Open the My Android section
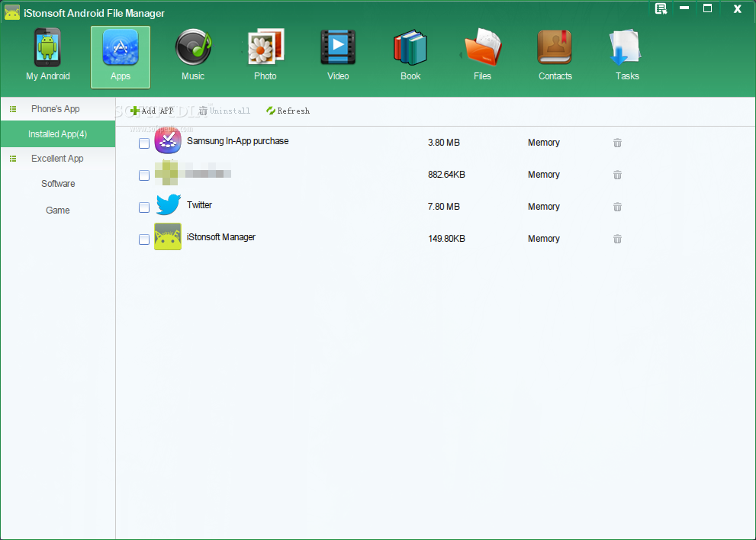The height and width of the screenshot is (540, 756). coord(48,55)
